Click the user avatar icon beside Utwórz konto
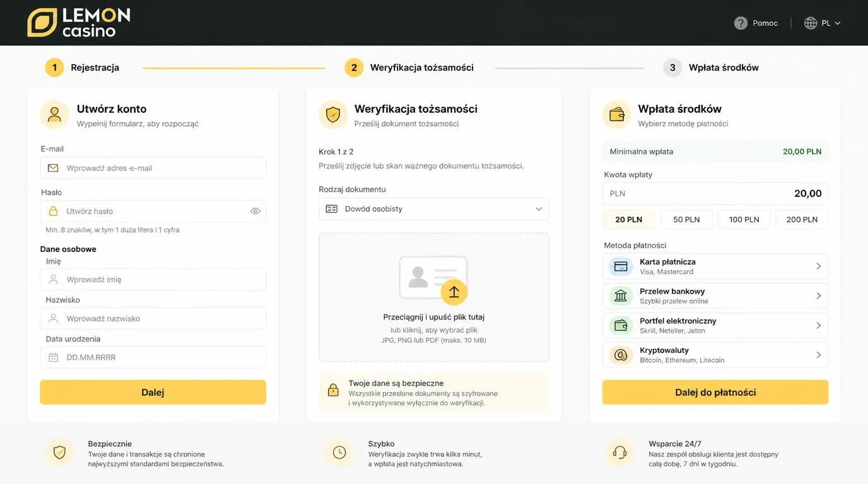Screen dimensions: 868x484 (54, 115)
